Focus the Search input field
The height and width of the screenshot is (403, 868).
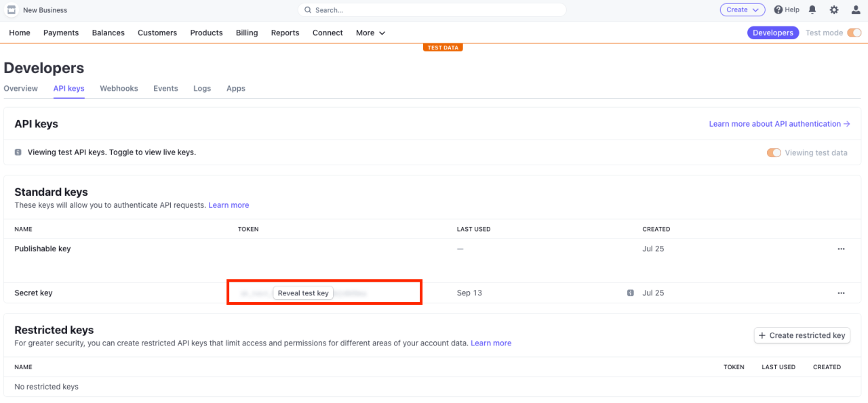(x=432, y=10)
